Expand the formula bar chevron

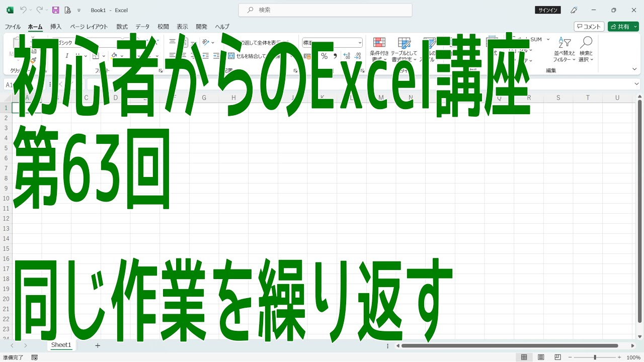pyautogui.click(x=636, y=84)
